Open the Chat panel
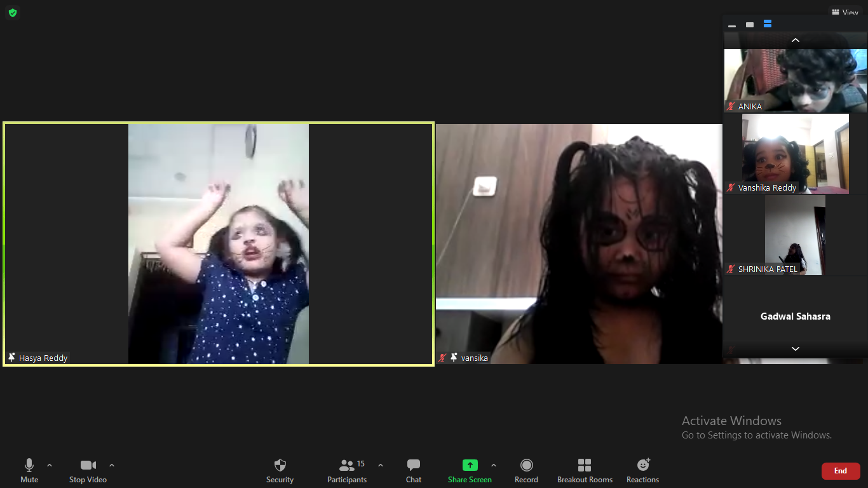The height and width of the screenshot is (488, 868). 414,470
